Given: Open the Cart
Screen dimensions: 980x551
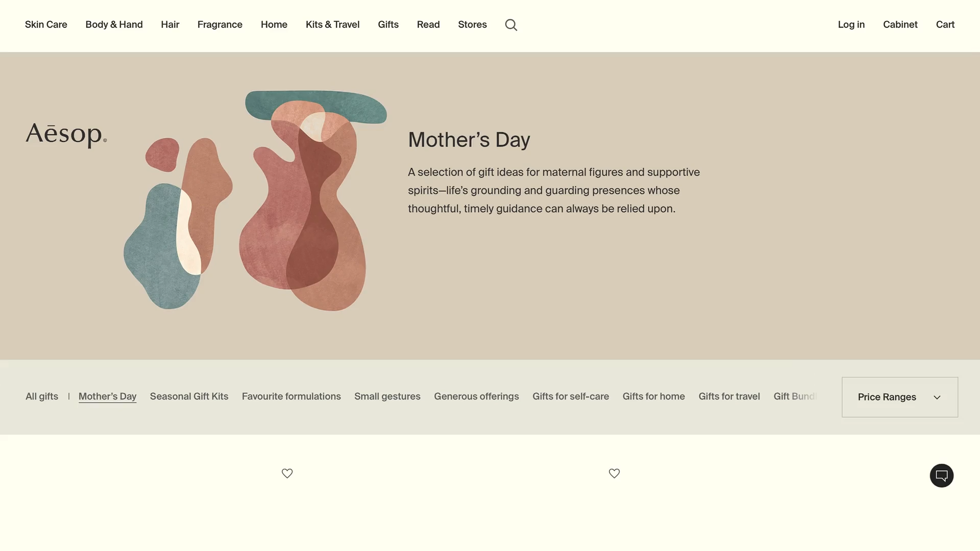Looking at the screenshot, I should click(x=945, y=24).
